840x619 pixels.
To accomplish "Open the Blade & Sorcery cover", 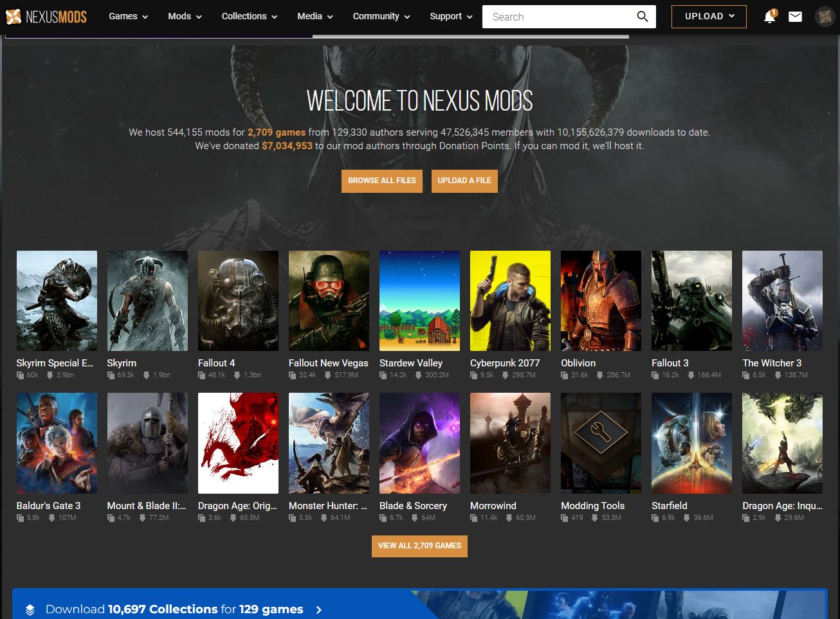I will tap(419, 444).
